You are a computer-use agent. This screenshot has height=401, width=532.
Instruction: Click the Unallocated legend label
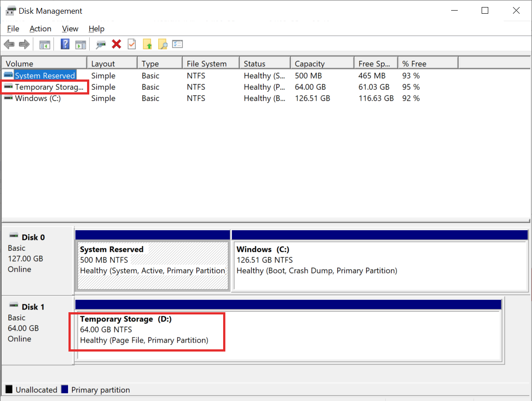pyautogui.click(x=36, y=390)
